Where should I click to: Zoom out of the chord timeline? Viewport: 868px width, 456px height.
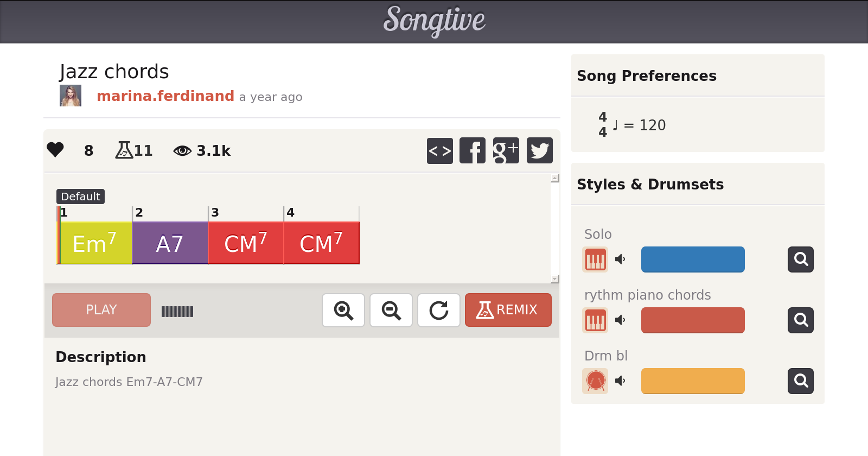tap(391, 311)
